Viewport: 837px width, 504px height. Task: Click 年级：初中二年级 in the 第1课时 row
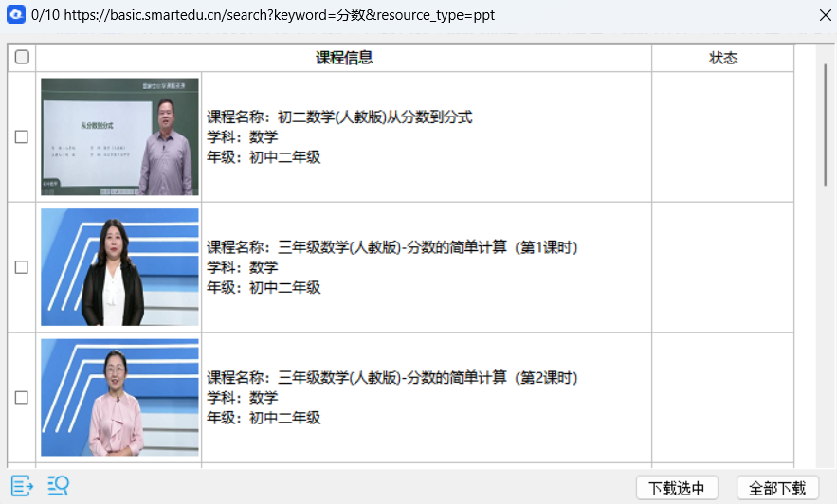[264, 287]
